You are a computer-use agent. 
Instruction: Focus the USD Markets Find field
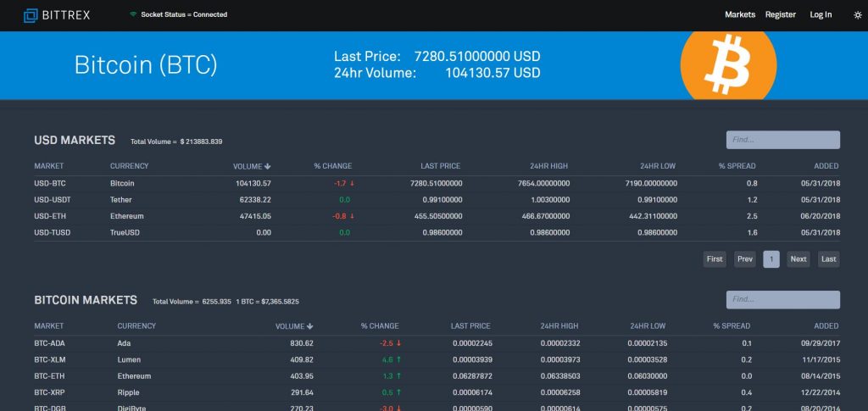[x=782, y=140]
